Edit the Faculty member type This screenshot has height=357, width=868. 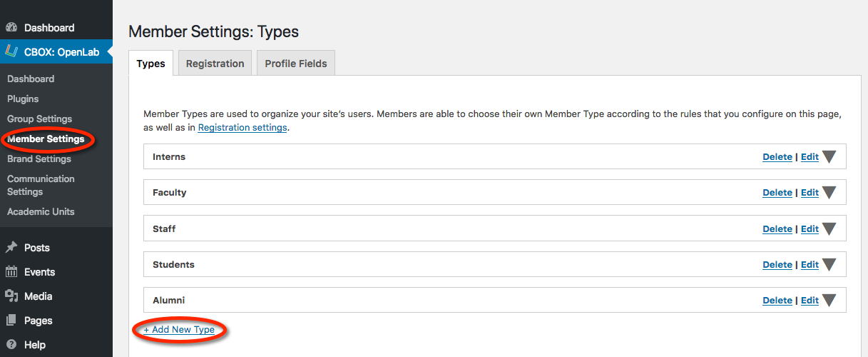pyautogui.click(x=810, y=193)
